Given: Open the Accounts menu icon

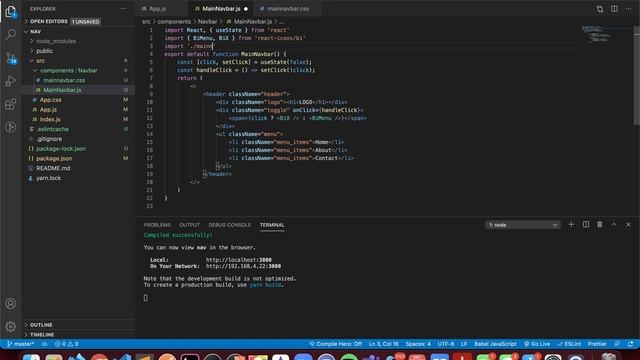Looking at the screenshot, I should 11,304.
